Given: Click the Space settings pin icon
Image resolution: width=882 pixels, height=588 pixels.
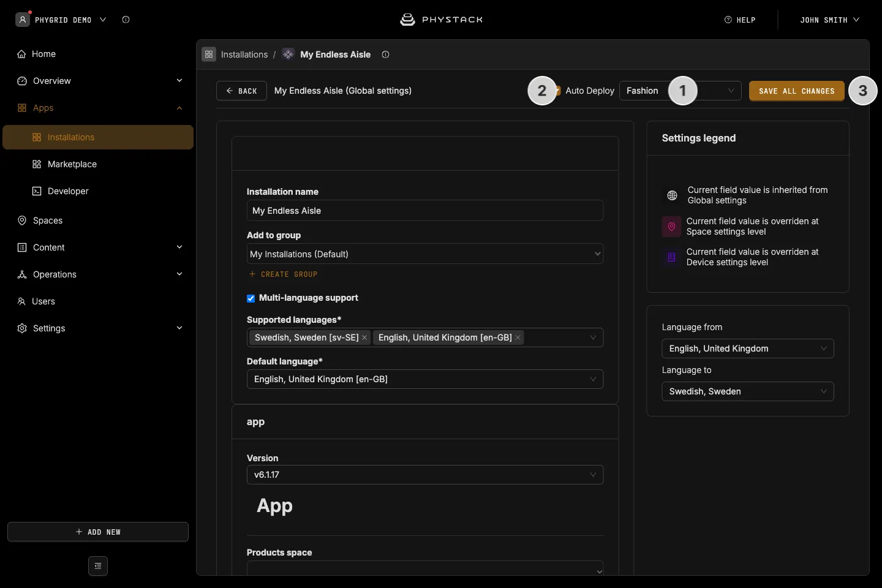Looking at the screenshot, I should click(671, 227).
